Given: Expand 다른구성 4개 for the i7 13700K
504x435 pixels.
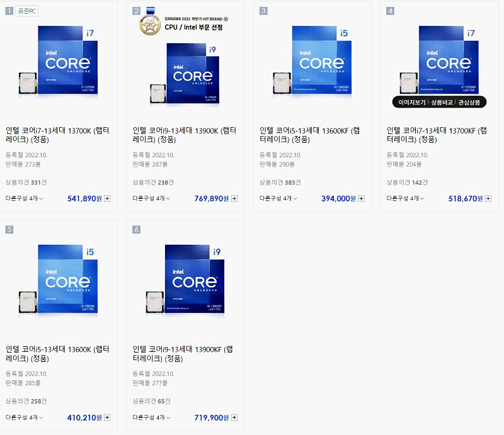Looking at the screenshot, I should click(25, 198).
